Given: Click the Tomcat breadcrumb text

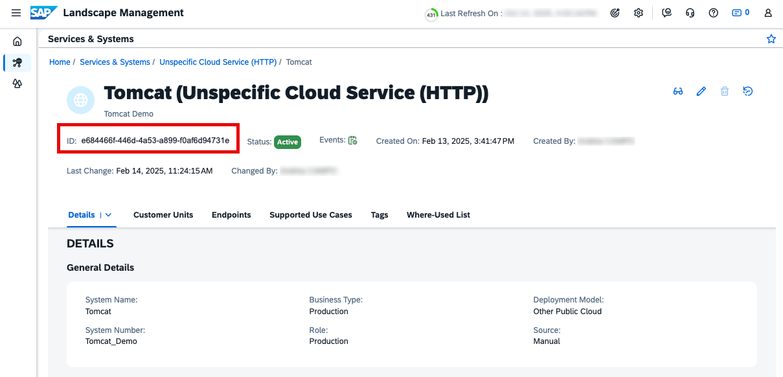Looking at the screenshot, I should pos(299,62).
